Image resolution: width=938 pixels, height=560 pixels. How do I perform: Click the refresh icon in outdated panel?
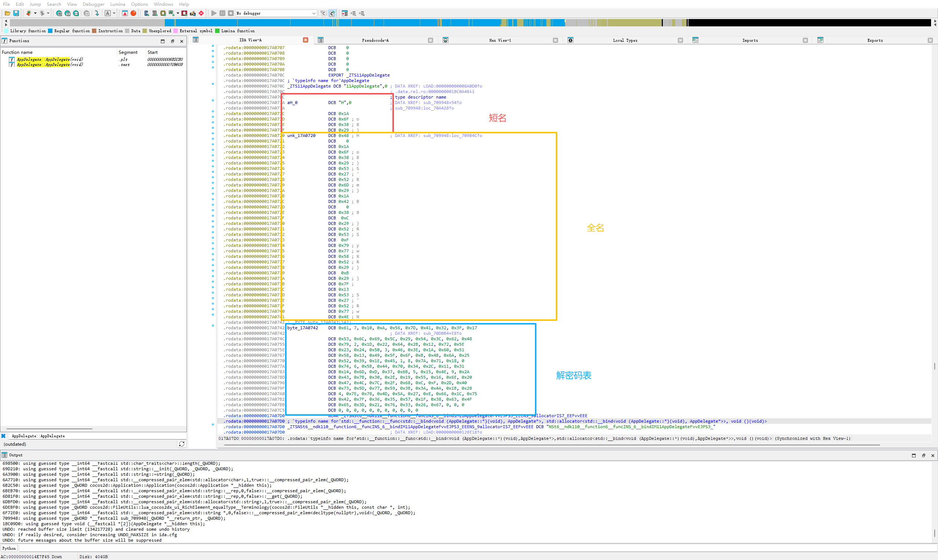tap(182, 444)
